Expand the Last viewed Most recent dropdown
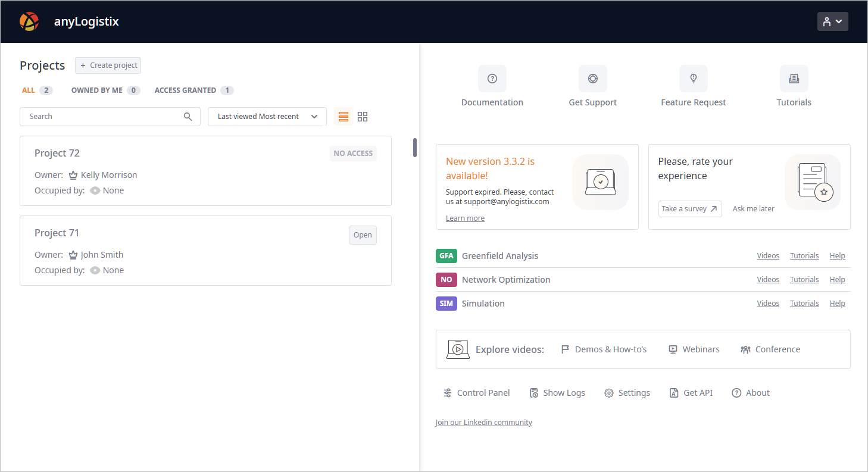Screen dimensions: 868x472 (267, 117)
